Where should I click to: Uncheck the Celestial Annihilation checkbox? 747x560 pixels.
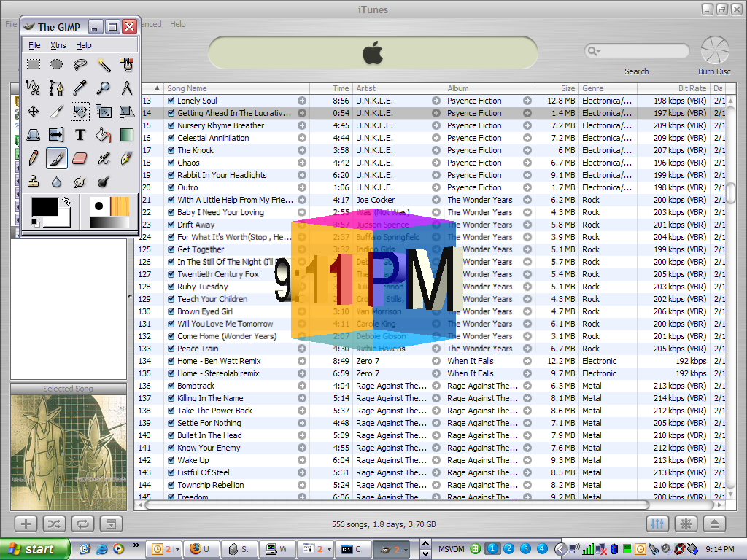click(x=171, y=138)
